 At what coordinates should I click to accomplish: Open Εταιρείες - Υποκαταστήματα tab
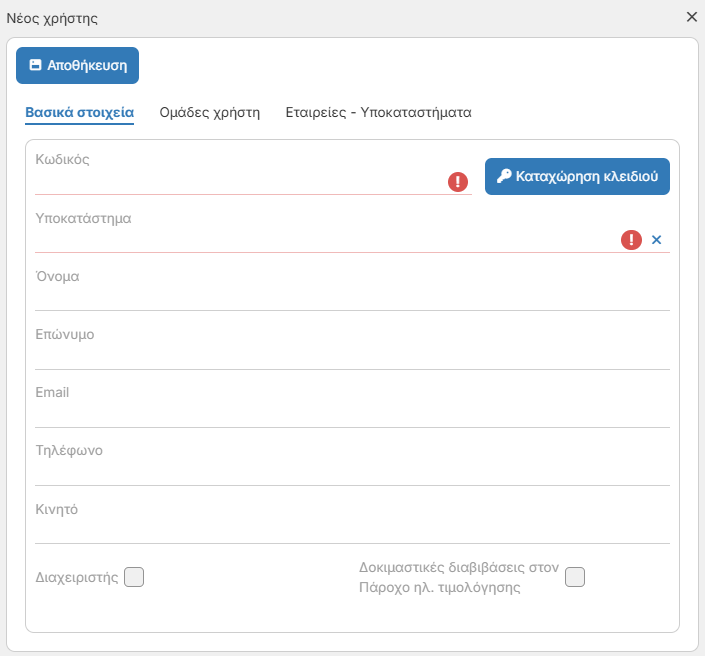click(378, 112)
